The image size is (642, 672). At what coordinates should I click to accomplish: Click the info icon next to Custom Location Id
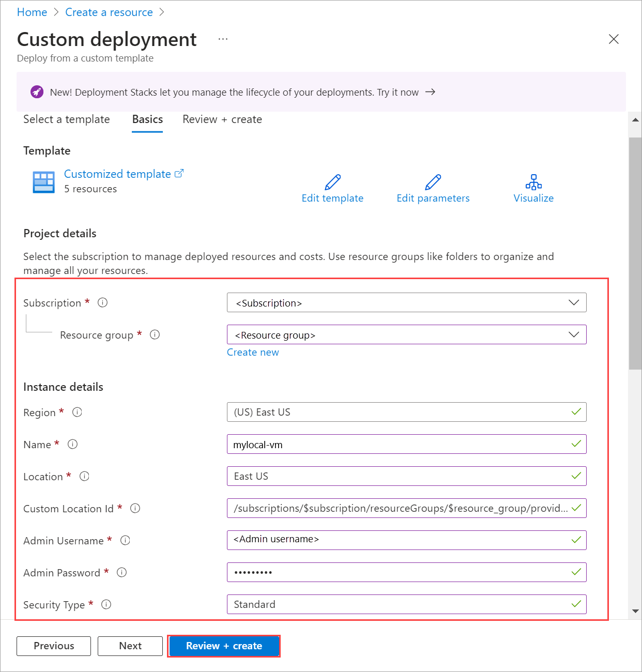click(x=135, y=508)
